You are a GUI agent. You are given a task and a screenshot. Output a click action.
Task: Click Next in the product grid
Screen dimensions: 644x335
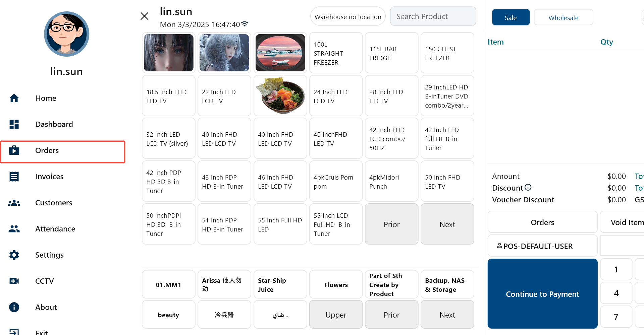click(x=447, y=224)
